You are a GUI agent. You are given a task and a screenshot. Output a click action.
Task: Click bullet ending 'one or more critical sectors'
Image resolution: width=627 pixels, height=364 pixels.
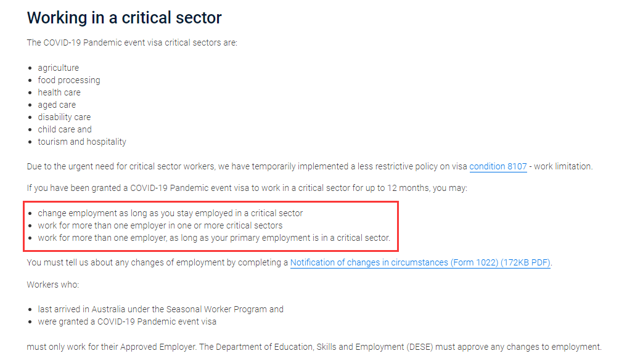point(160,225)
